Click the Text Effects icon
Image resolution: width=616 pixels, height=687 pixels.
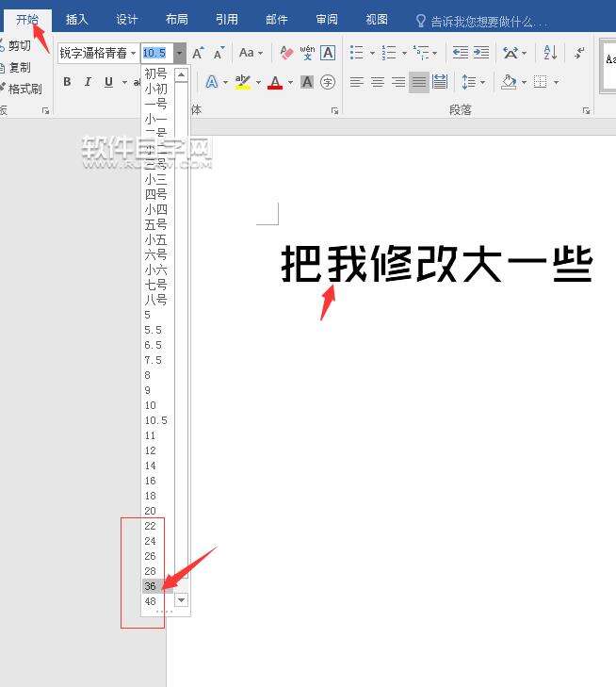(x=212, y=82)
